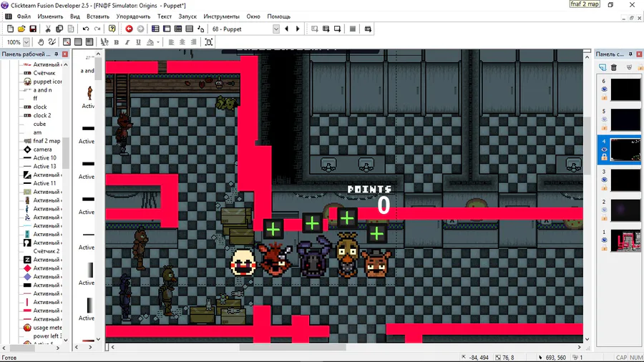
Task: Toggle italic text formatting
Action: 127,42
